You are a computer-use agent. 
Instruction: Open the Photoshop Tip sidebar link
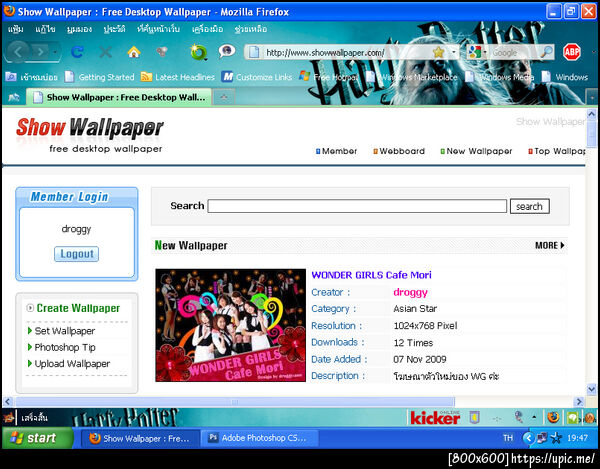(x=65, y=347)
